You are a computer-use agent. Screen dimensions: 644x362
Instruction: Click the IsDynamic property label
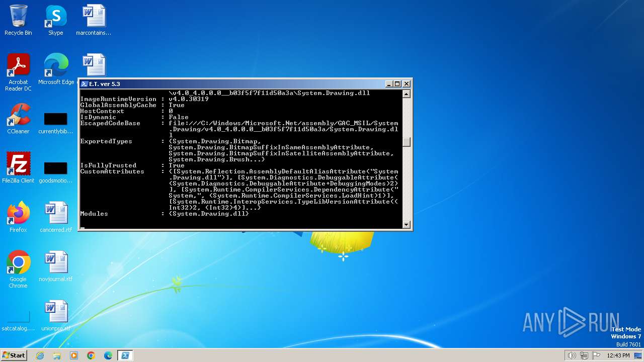coord(98,117)
